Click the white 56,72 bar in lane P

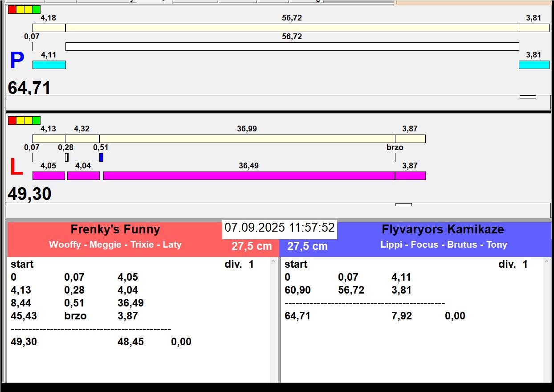[x=292, y=46]
